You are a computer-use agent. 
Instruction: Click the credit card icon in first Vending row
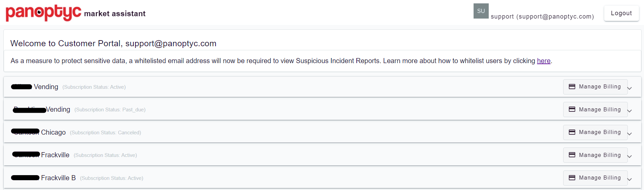[572, 87]
